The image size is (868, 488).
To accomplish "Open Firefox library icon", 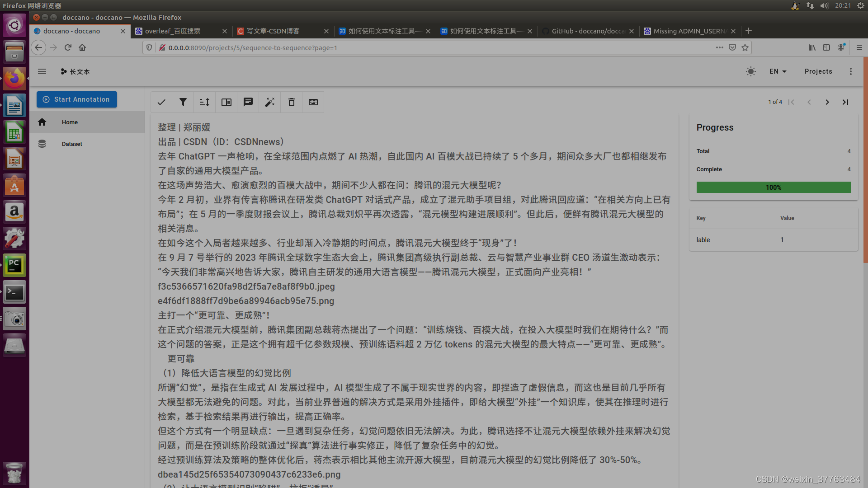I will pos(812,47).
